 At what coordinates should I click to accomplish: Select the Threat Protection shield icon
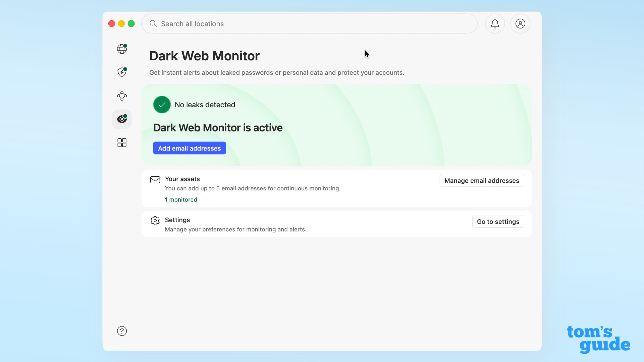click(x=122, y=72)
